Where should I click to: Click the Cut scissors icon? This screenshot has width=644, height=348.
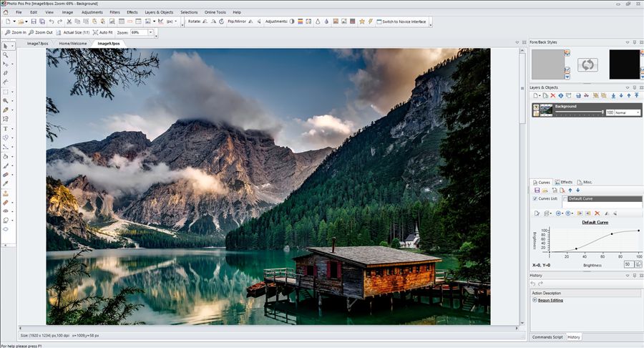(x=69, y=21)
